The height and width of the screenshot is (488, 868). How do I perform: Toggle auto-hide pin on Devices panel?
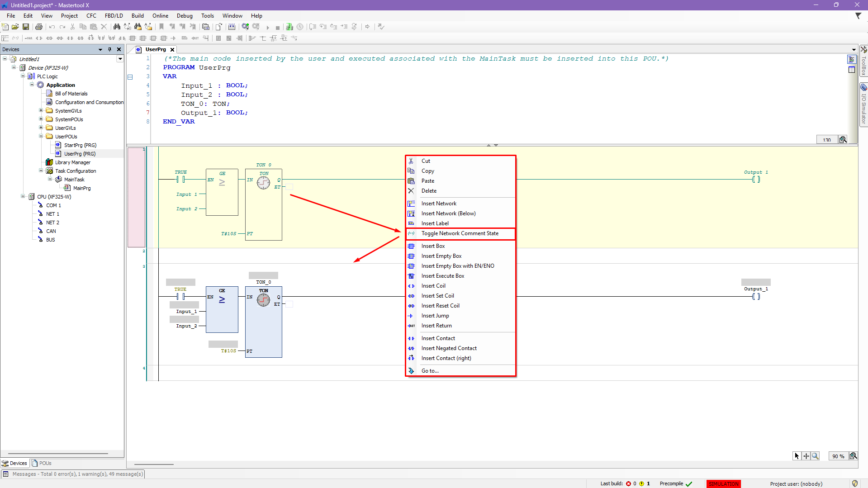(x=109, y=49)
